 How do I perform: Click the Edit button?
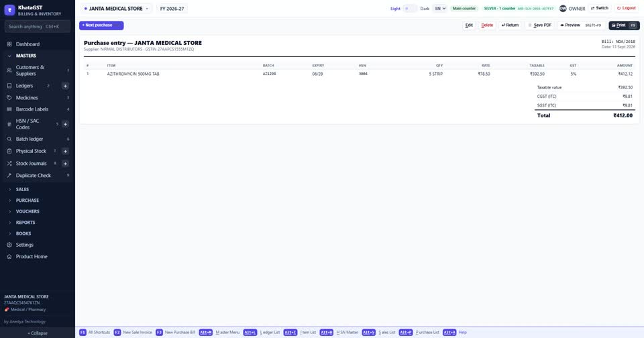pos(469,25)
